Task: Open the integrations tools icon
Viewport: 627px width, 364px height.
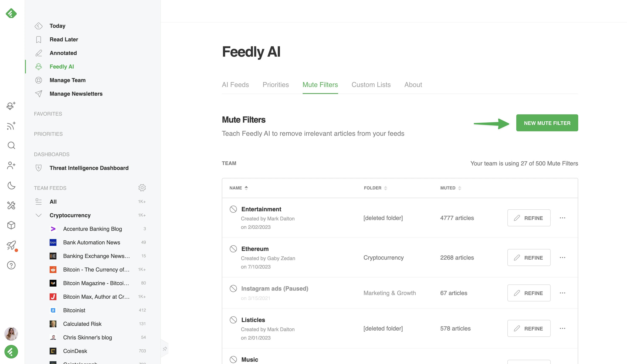Action: 11,205
